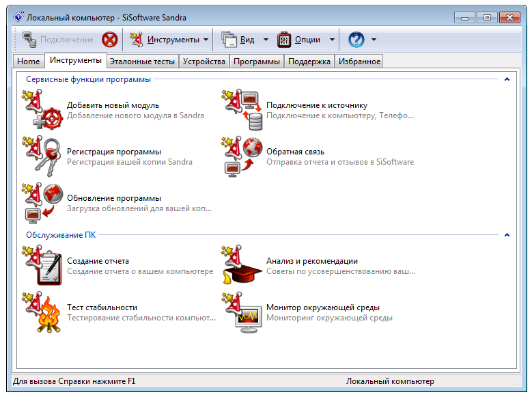The image size is (532, 399).
Task: Click the Инструменты toolbar label
Action: tap(173, 40)
